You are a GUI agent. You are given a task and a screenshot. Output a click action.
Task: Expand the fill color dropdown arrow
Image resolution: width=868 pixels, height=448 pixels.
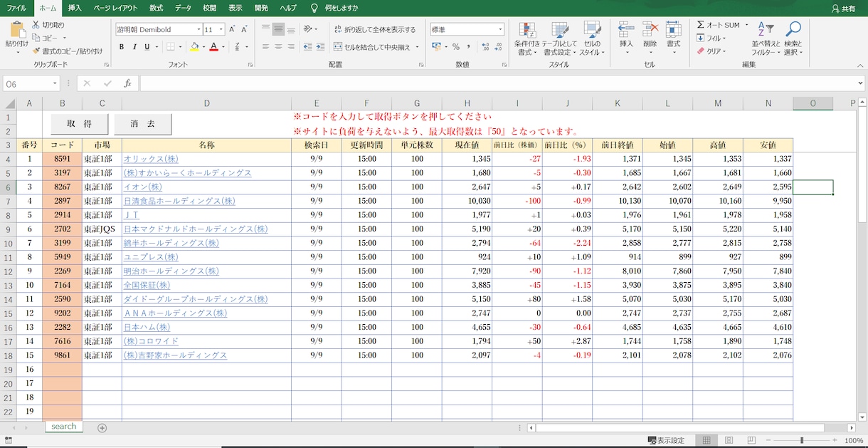(x=203, y=47)
